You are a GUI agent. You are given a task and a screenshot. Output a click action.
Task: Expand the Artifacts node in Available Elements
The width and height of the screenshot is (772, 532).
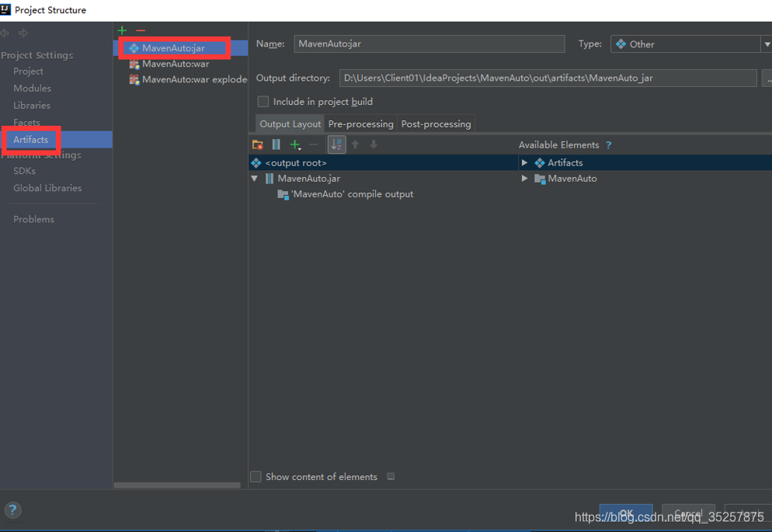(524, 163)
